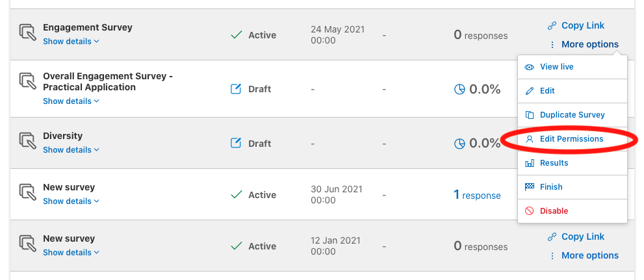
Task: Expand Show details under Diversity
Action: click(71, 150)
